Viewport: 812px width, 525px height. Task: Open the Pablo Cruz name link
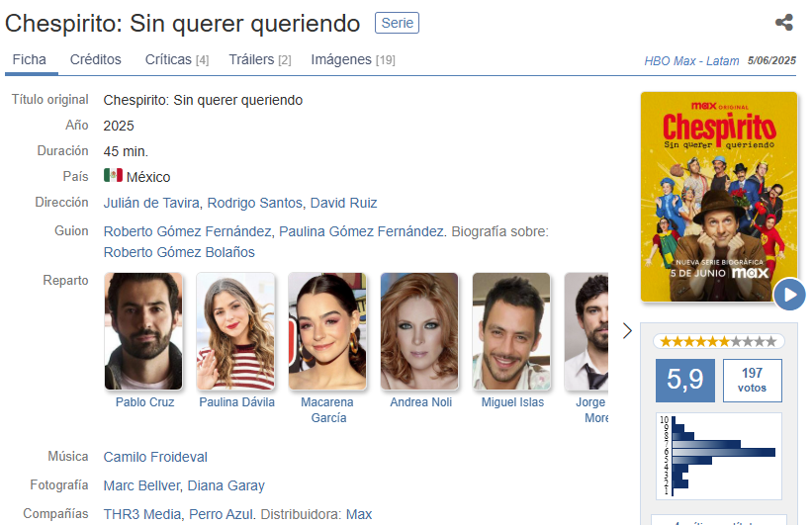click(x=145, y=401)
